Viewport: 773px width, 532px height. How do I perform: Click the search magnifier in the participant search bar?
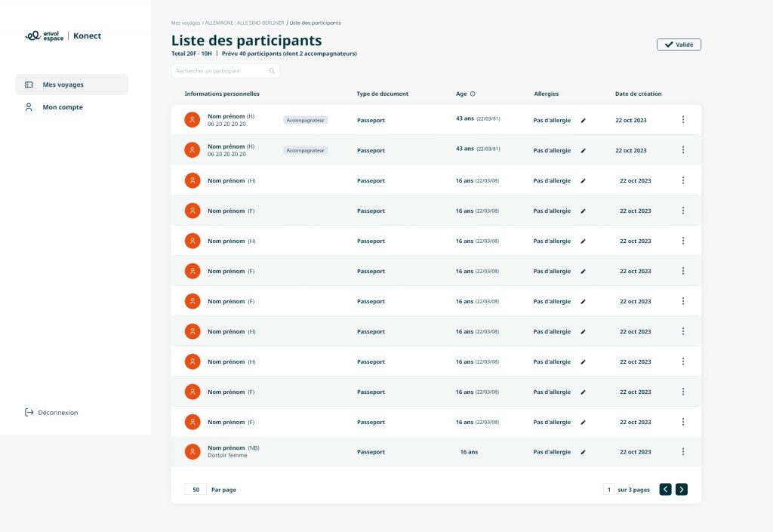tap(273, 70)
